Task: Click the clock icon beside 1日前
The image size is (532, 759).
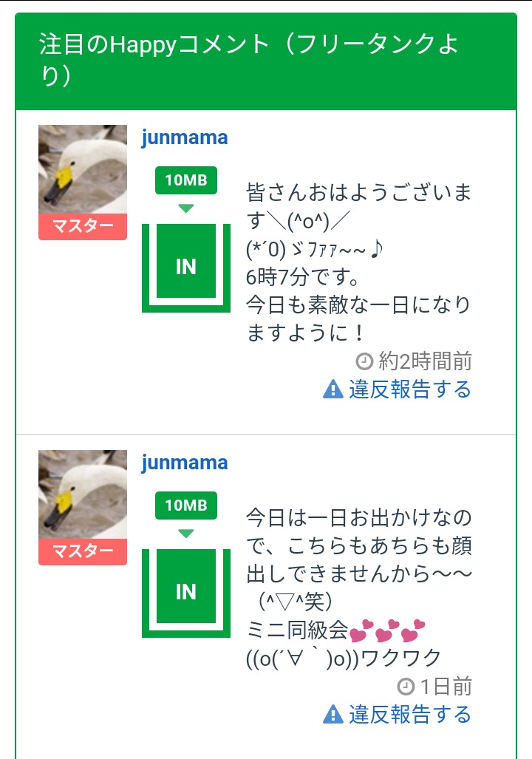Action: point(406,687)
